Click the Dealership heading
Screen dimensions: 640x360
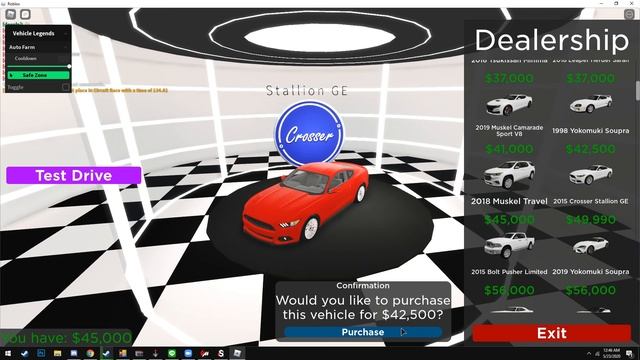[x=551, y=40]
